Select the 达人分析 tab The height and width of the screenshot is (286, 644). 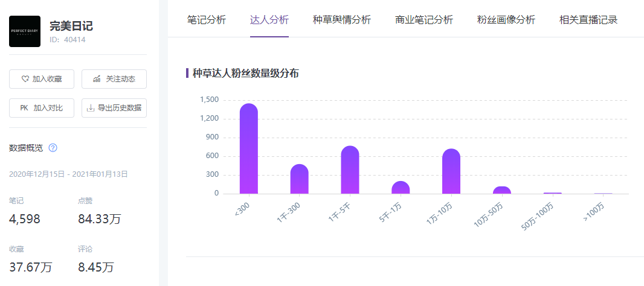tap(269, 20)
